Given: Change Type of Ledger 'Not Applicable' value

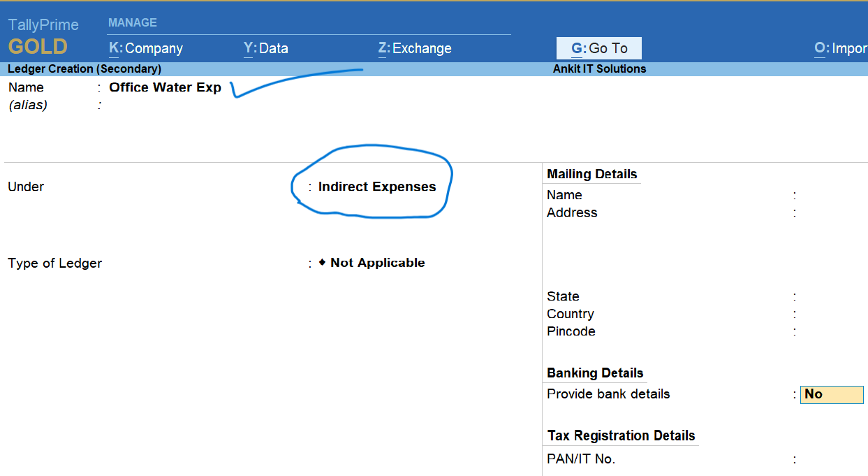Looking at the screenshot, I should tap(377, 263).
